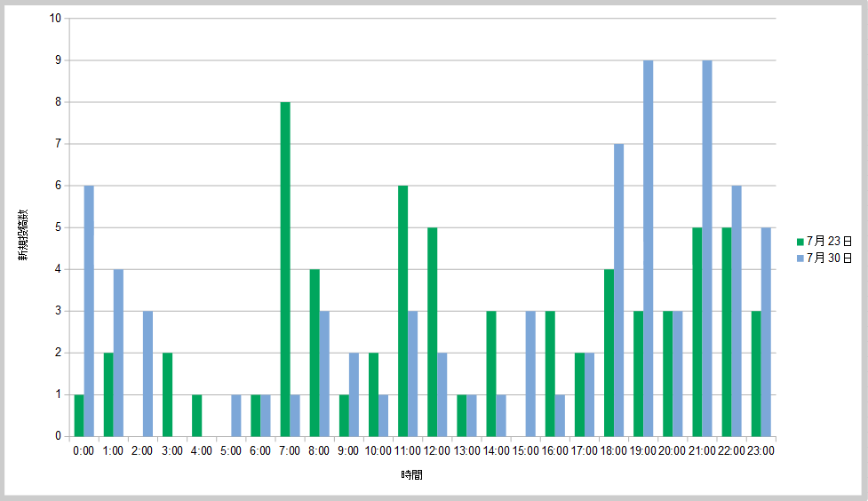868x501 pixels.
Task: Select the 7月23日 legend label
Action: [829, 242]
